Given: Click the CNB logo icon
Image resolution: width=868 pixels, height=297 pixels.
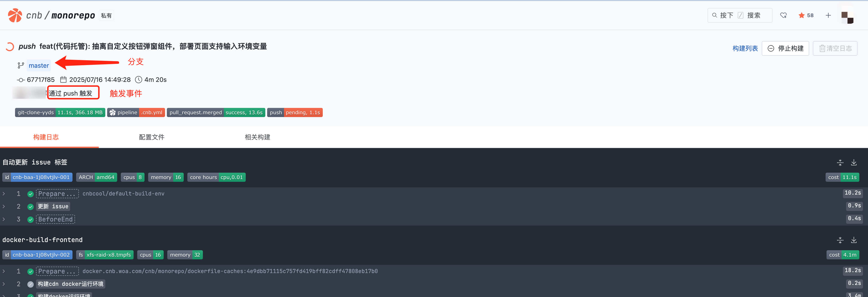Looking at the screenshot, I should (15, 16).
